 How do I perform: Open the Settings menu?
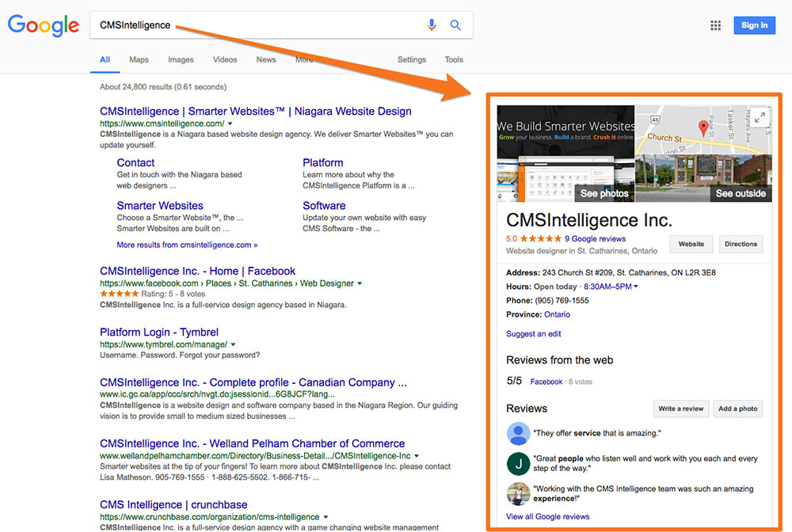412,59
